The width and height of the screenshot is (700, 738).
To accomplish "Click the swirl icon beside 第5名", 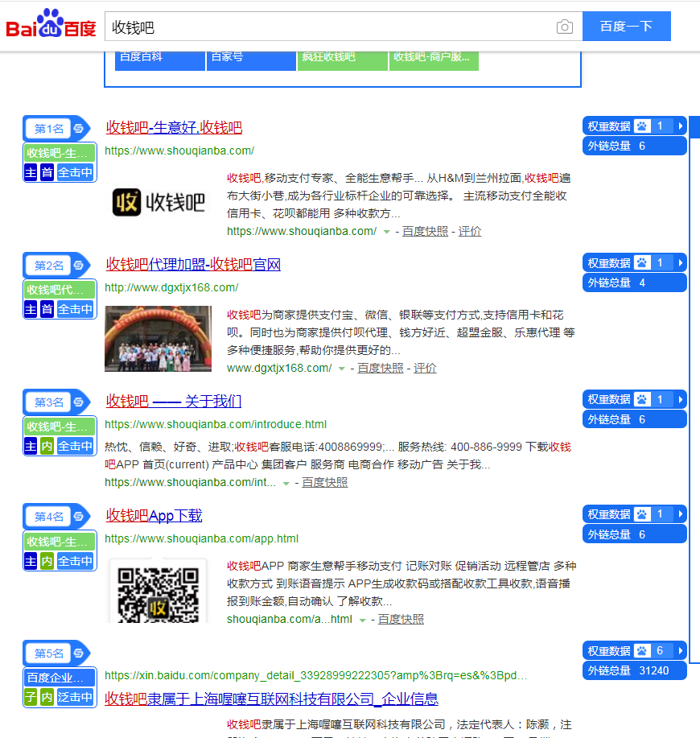I will click(79, 653).
